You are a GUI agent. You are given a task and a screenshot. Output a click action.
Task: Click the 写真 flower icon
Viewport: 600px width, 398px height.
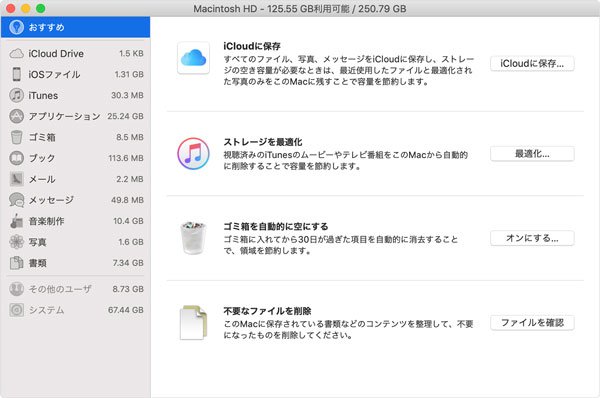[x=16, y=242]
